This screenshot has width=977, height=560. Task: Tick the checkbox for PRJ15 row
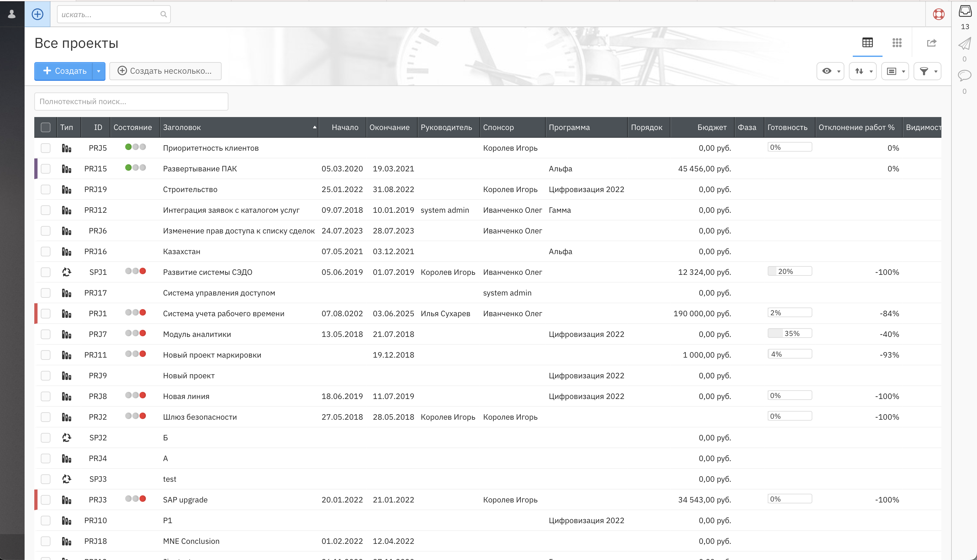(45, 169)
